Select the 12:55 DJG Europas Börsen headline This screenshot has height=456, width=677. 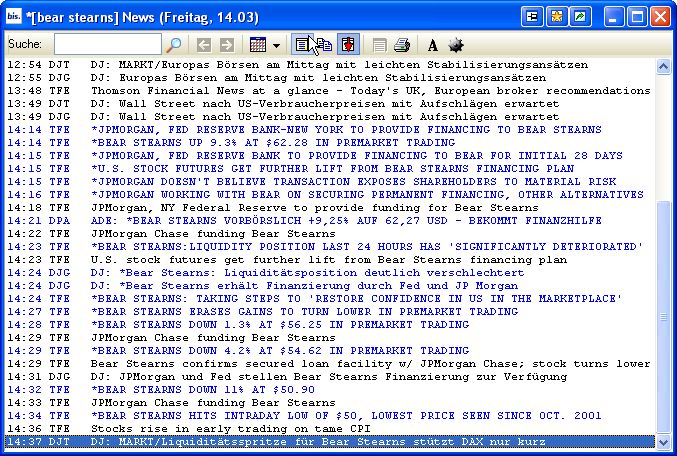coord(330,78)
